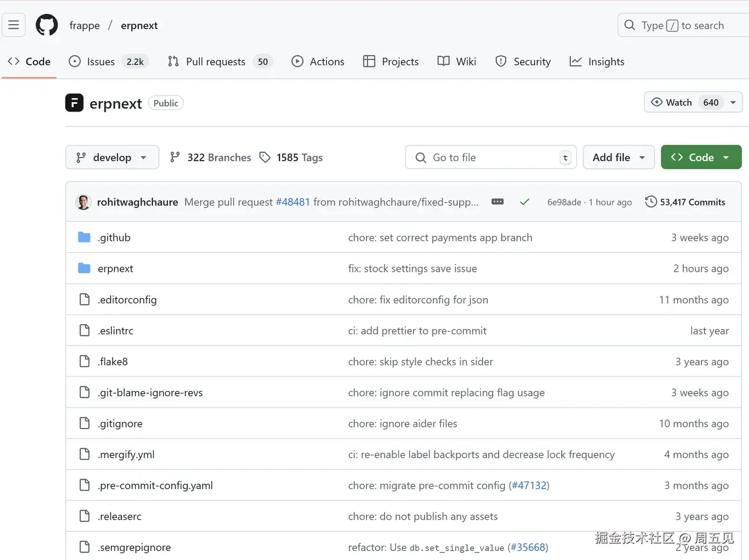Open pull request #48481 link

click(x=293, y=202)
